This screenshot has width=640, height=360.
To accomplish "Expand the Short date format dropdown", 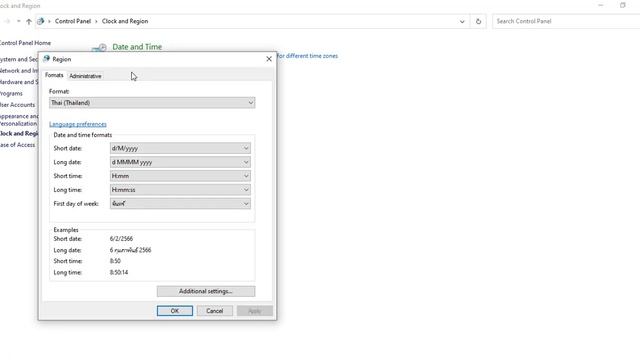I will click(180, 148).
